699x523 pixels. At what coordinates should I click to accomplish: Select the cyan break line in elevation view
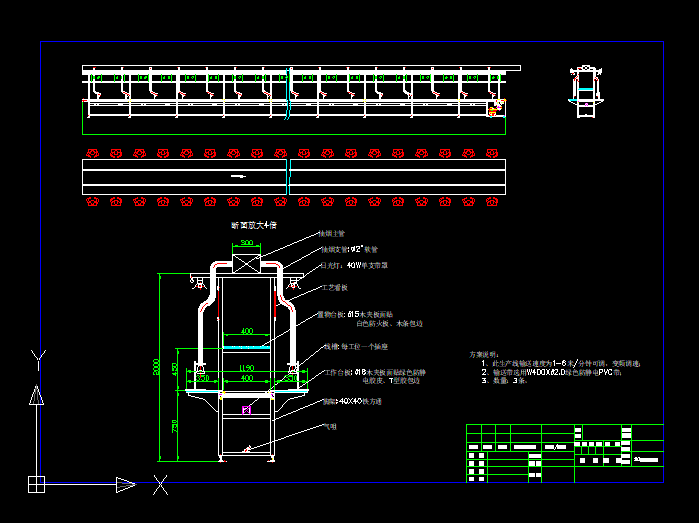(x=288, y=94)
